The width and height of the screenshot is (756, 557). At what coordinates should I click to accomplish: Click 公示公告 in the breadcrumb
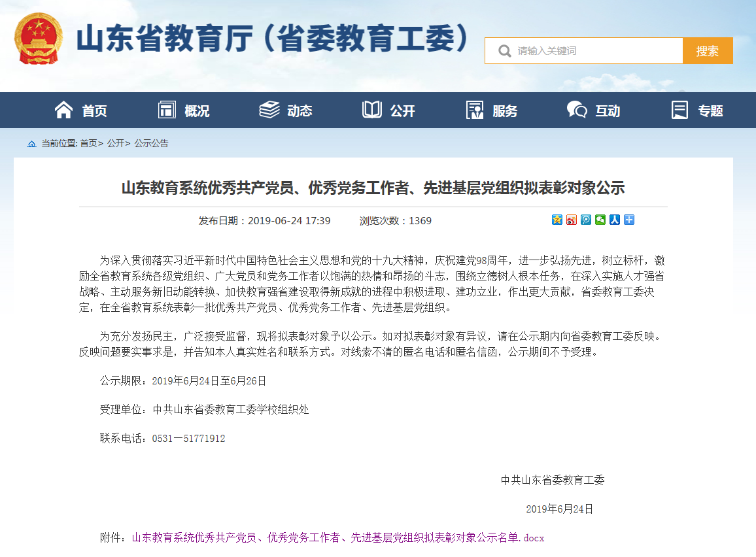pyautogui.click(x=151, y=144)
